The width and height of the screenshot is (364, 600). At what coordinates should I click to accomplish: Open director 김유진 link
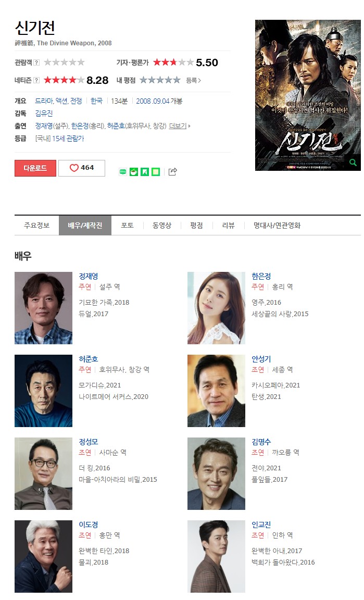pos(44,113)
